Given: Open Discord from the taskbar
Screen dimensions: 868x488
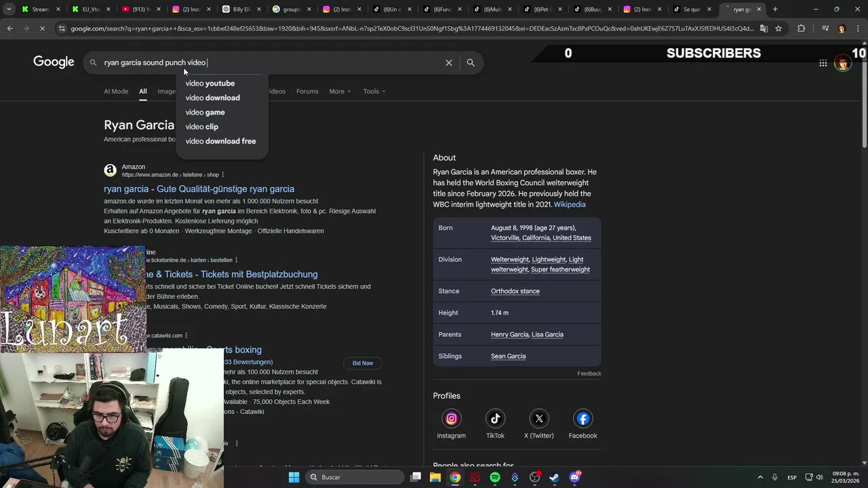Looking at the screenshot, I should pos(575,477).
